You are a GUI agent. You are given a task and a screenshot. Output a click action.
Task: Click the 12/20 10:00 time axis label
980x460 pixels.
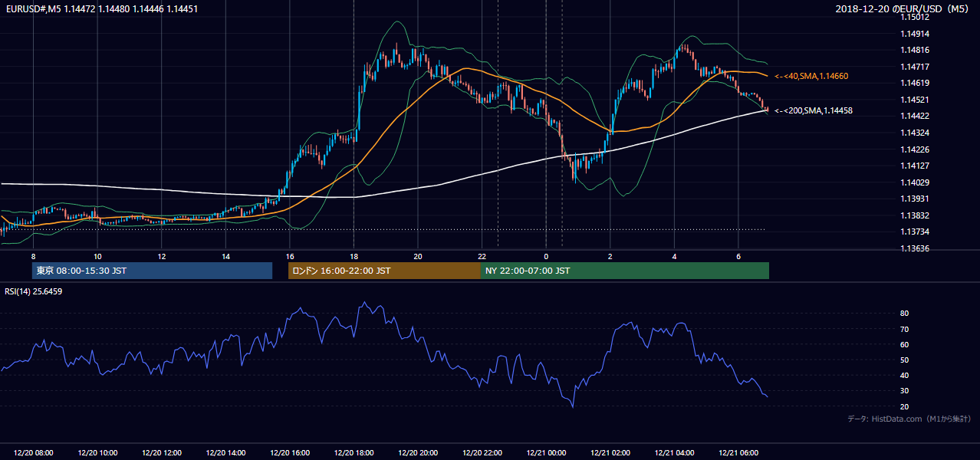click(x=97, y=453)
